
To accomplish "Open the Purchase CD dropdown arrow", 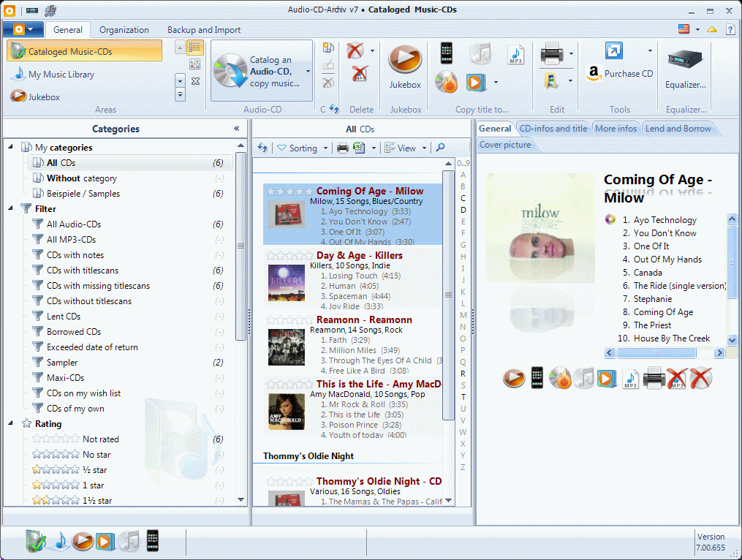I will (650, 50).
